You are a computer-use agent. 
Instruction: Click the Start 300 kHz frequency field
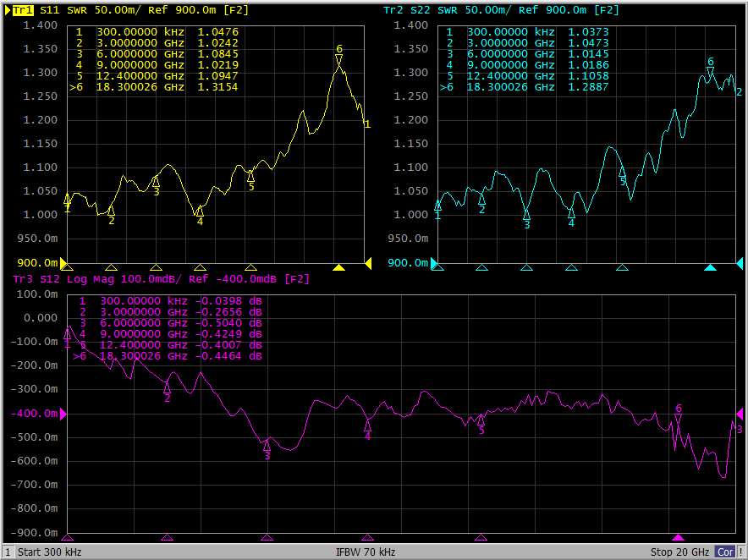tap(49, 552)
